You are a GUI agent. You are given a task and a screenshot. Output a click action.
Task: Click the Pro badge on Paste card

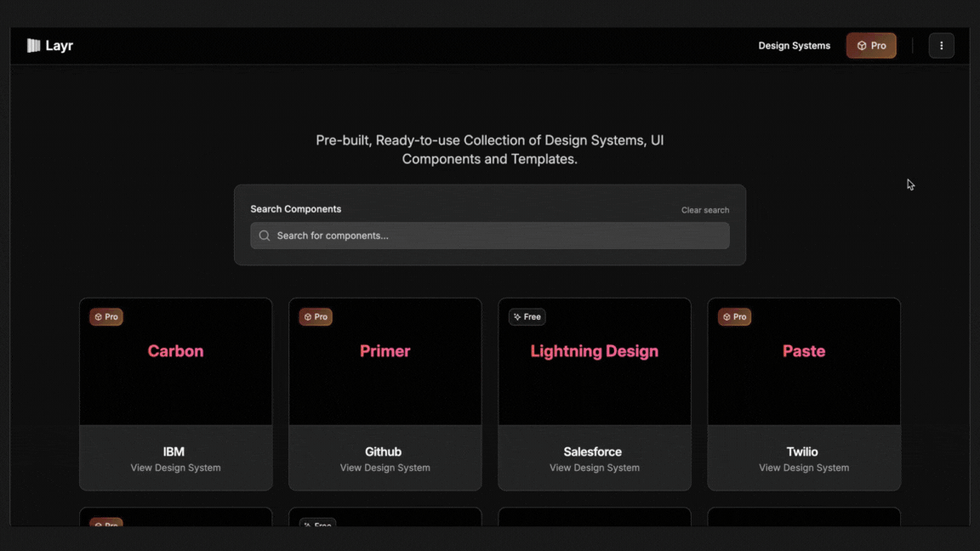734,316
